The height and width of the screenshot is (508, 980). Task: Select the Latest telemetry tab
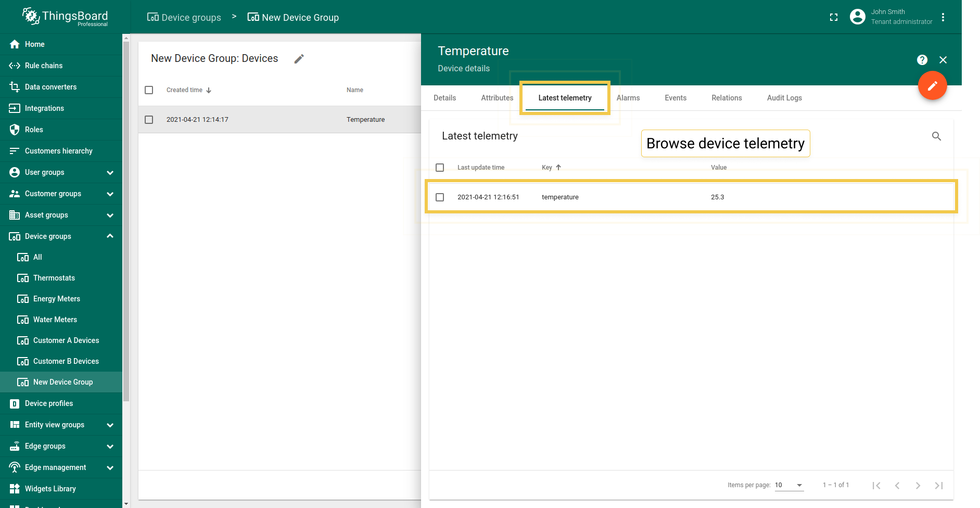[x=565, y=98]
